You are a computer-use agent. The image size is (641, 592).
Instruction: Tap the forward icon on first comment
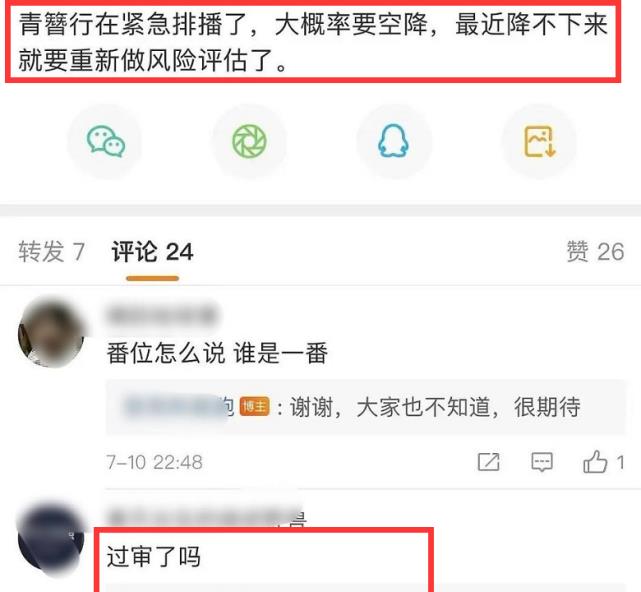[489, 462]
